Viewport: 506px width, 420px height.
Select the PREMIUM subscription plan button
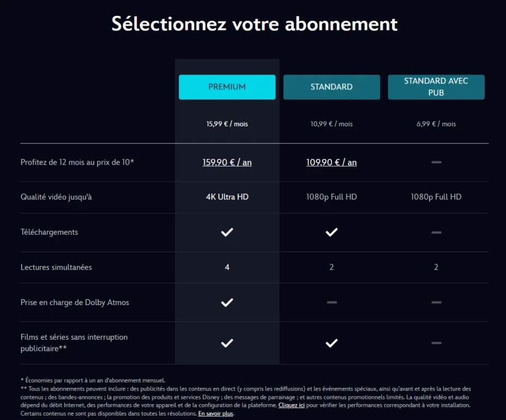[x=227, y=87]
